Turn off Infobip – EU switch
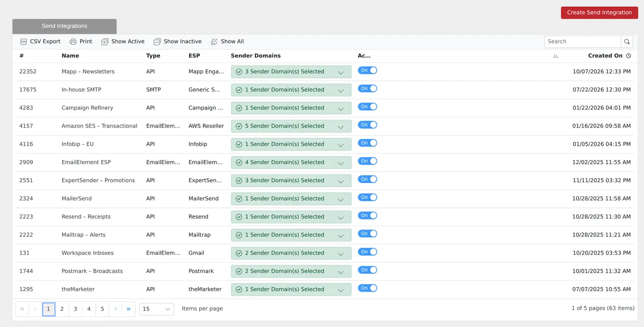This screenshot has width=644, height=327. coord(368,143)
